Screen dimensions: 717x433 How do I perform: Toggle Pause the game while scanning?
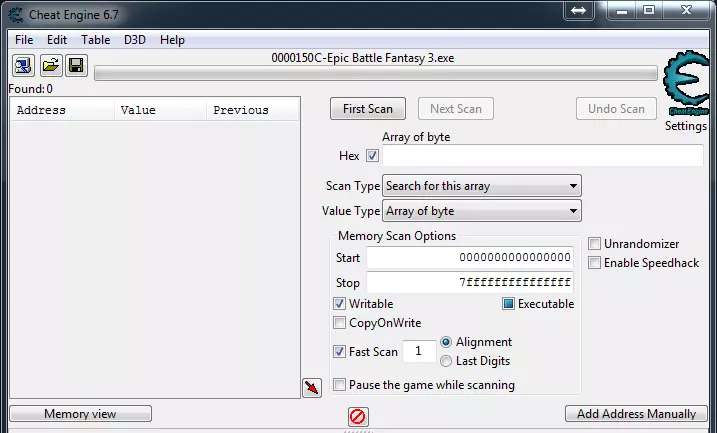[339, 385]
